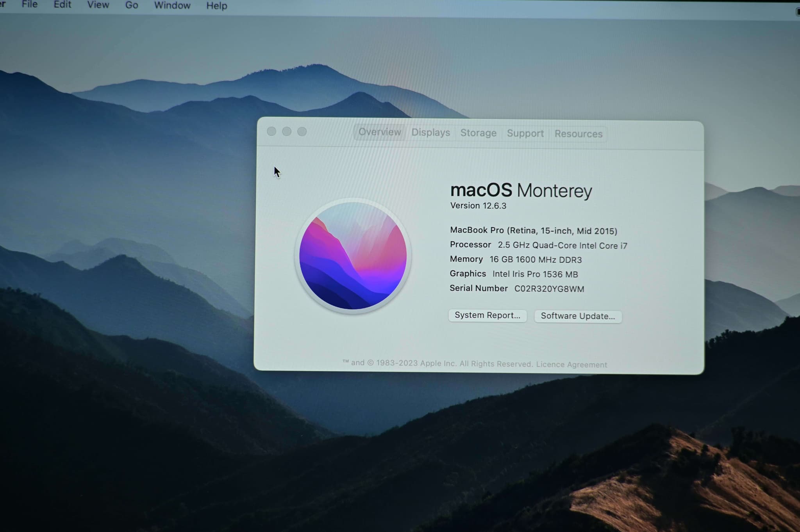Click the serial number C02R320YG8WM
Viewport: 800px width, 532px height.
click(549, 289)
